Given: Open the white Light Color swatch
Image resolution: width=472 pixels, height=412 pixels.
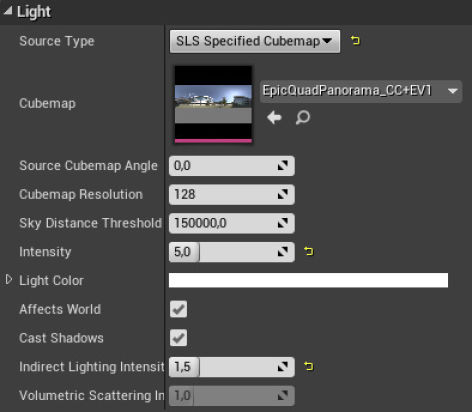Looking at the screenshot, I should pos(308,280).
